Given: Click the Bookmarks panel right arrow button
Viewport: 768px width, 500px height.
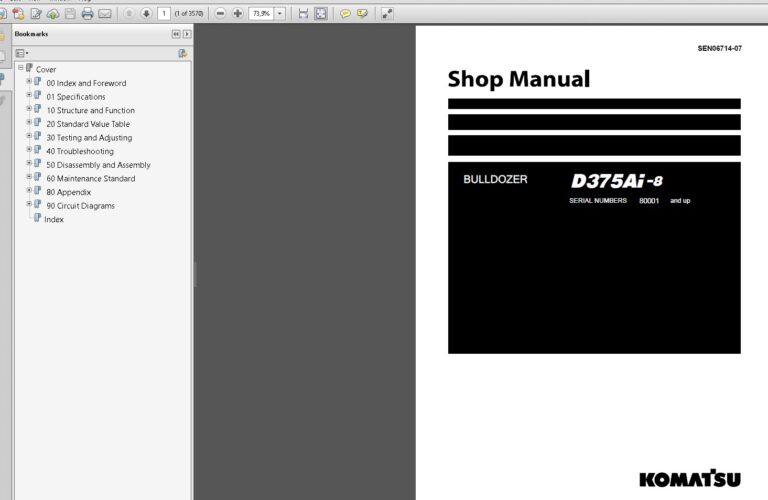Looking at the screenshot, I should pyautogui.click(x=187, y=34).
